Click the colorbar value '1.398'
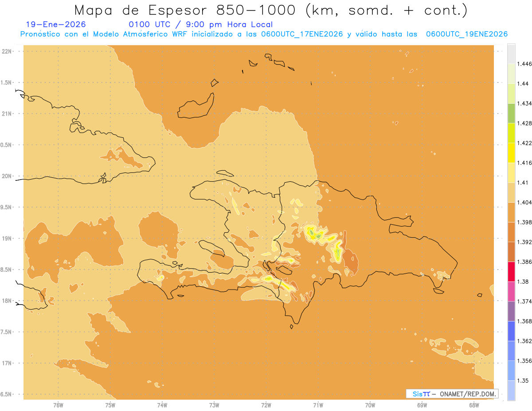532x411 pixels. [524, 222]
